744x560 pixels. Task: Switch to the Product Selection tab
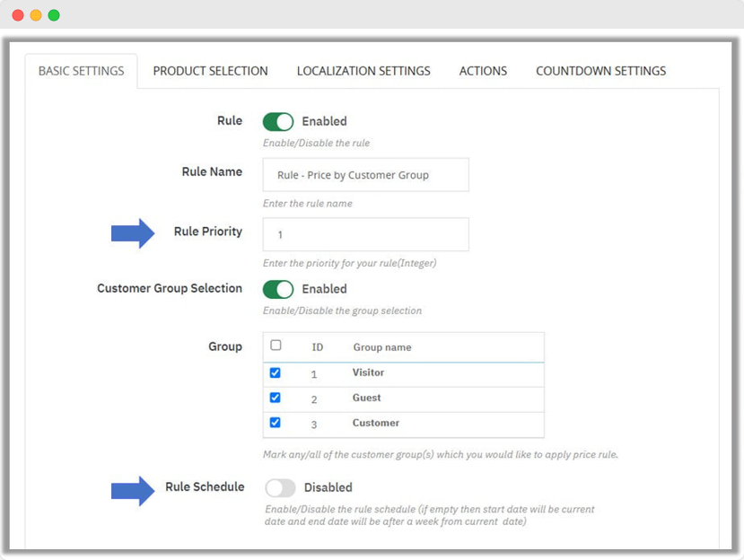coord(210,71)
